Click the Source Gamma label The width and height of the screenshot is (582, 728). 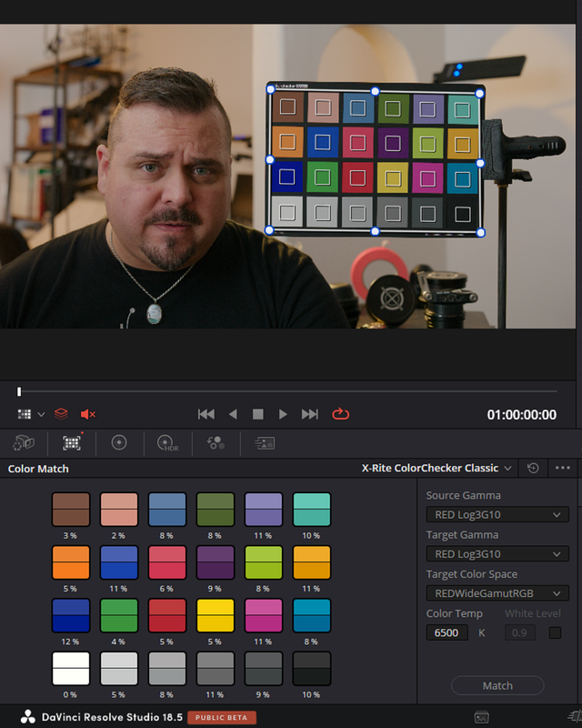coord(463,495)
